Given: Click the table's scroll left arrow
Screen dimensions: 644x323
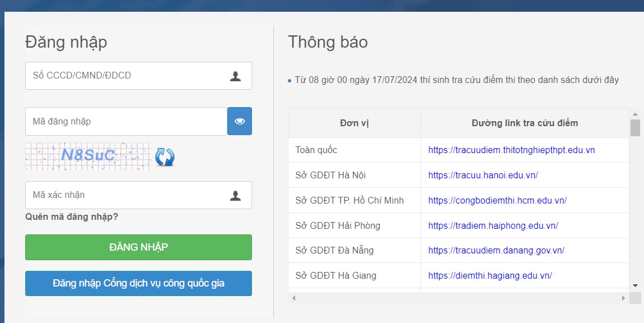Looking at the screenshot, I should click(x=294, y=298).
